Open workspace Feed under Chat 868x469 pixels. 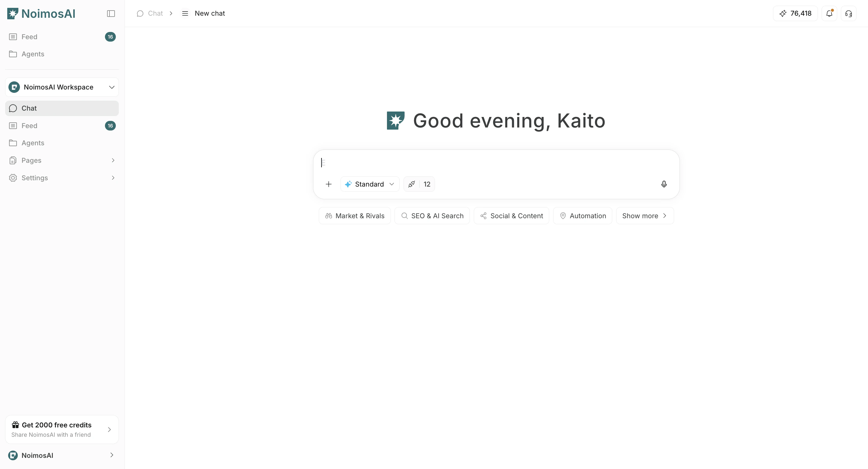point(62,126)
